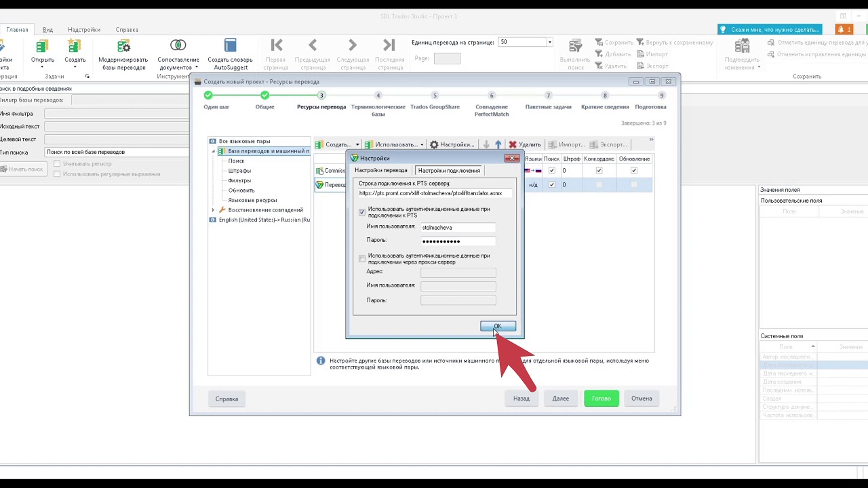Click the Открыть database icon in ribbon
The width and height of the screenshot is (868, 488).
[x=42, y=46]
